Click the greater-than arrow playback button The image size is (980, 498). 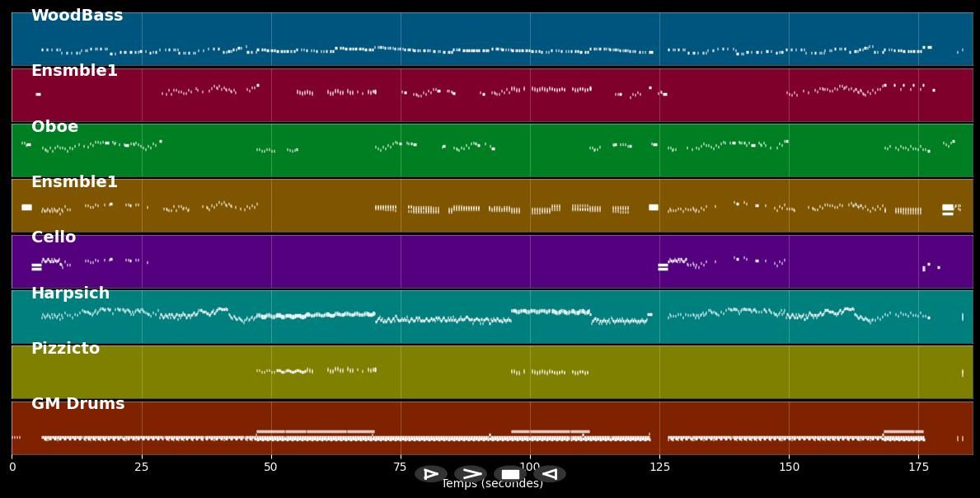tap(471, 473)
